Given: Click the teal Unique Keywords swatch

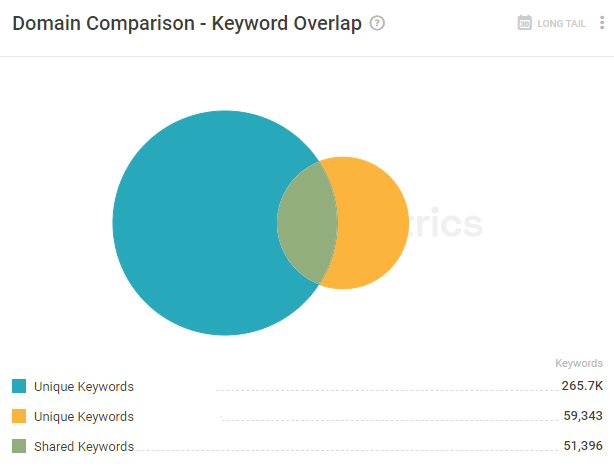Looking at the screenshot, I should 19,386.
